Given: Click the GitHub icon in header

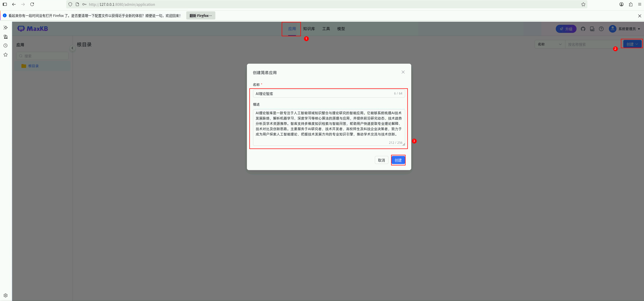Looking at the screenshot, I should pyautogui.click(x=583, y=29).
